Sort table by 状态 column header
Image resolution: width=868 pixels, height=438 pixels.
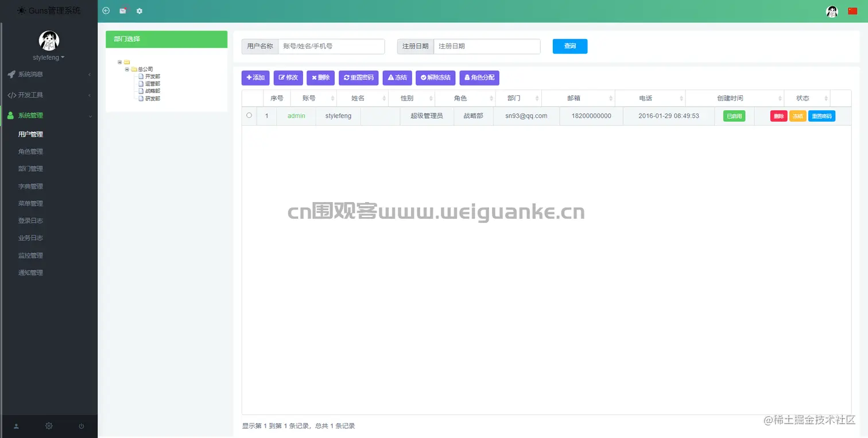click(807, 98)
